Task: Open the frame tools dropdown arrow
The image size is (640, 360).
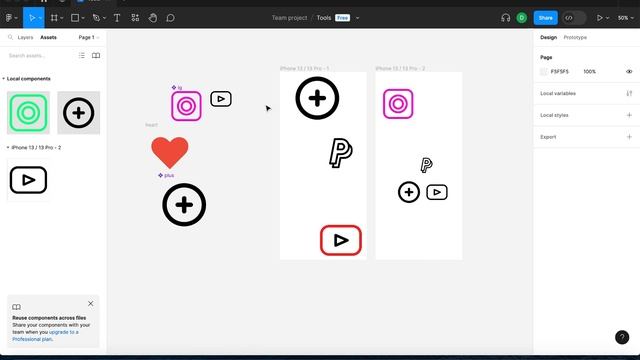Action: click(62, 18)
